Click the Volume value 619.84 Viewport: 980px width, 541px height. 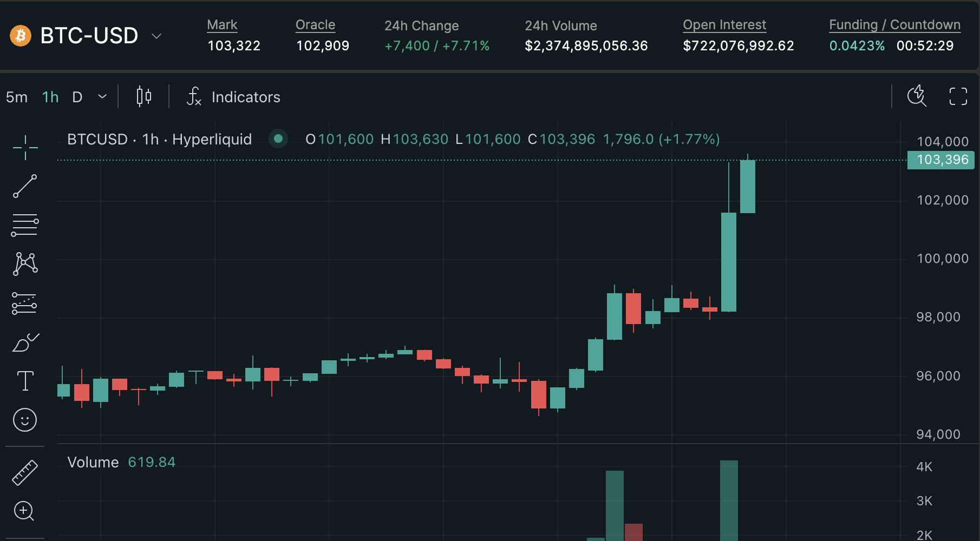[x=152, y=463]
